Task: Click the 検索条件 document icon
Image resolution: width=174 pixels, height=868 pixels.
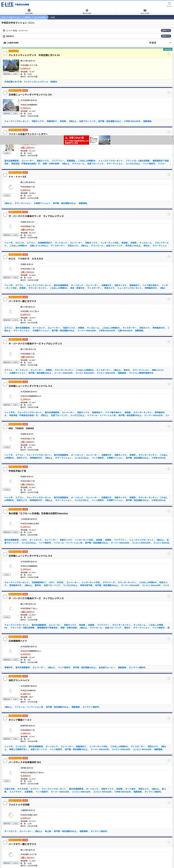Action: (x=4, y=36)
